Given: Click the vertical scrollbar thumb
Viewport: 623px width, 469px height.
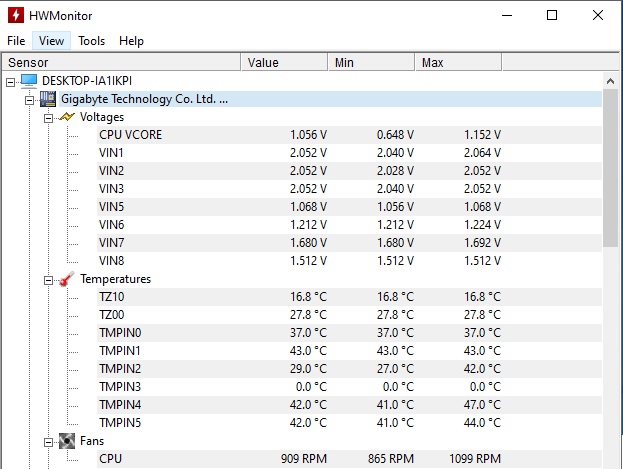Looking at the screenshot, I should pyautogui.click(x=610, y=168).
